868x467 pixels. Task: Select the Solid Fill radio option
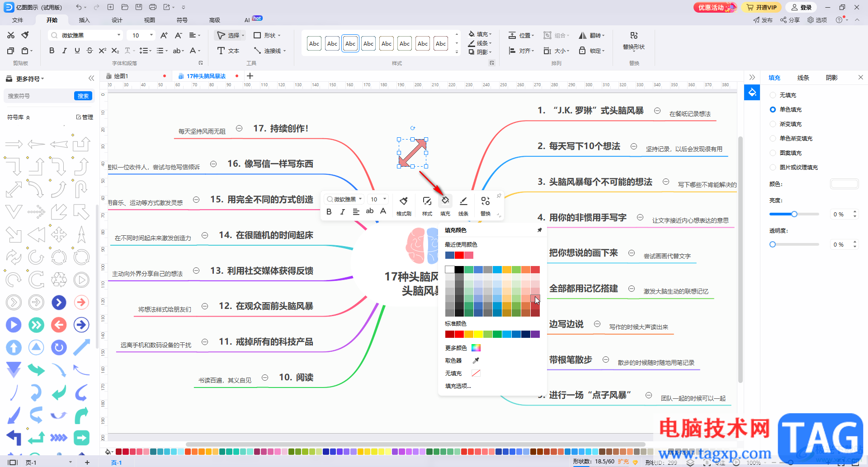coord(773,109)
